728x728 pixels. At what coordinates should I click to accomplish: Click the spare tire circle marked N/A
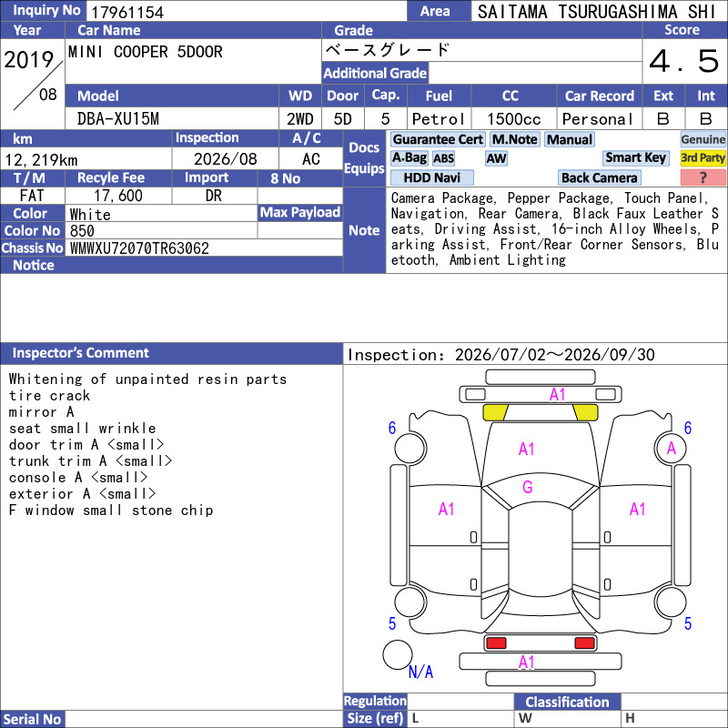click(398, 654)
